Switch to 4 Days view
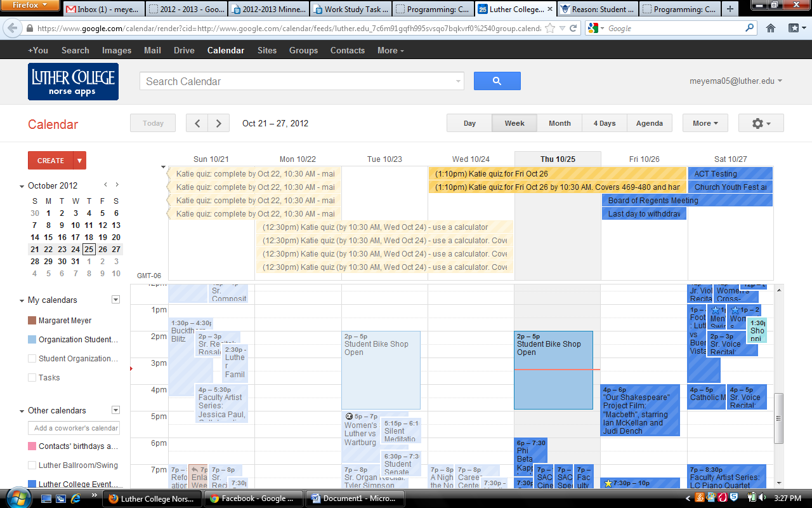Image resolution: width=812 pixels, height=508 pixels. [x=605, y=123]
